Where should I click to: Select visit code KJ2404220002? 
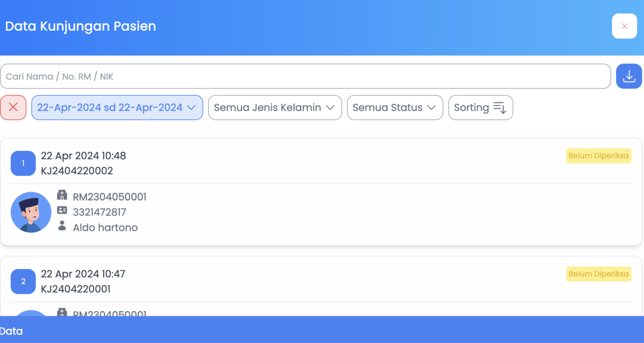click(77, 171)
